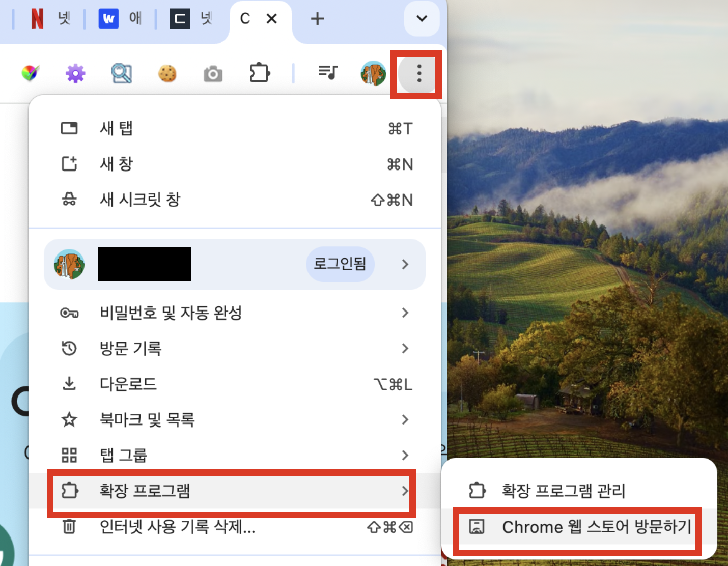Click the trash icon beside 인터넷 사용 기록 삭제
This screenshot has height=566, width=728.
point(69,526)
